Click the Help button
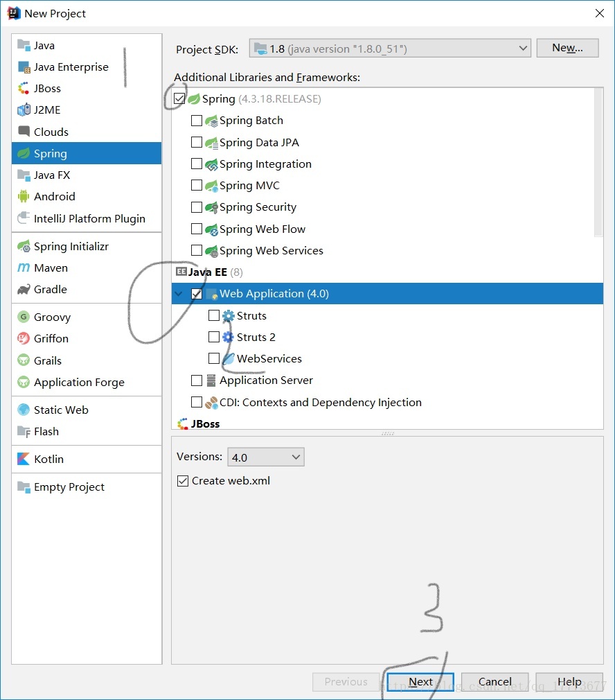This screenshot has width=615, height=700. [569, 682]
